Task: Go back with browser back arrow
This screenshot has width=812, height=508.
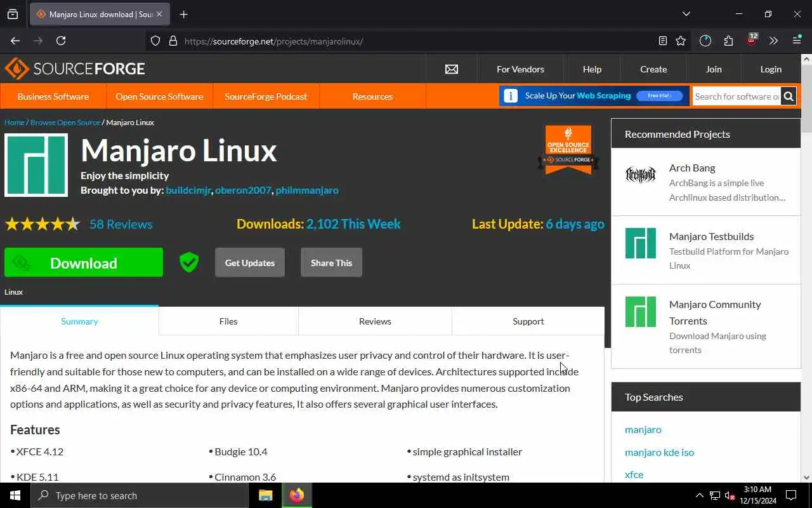Action: (15, 41)
